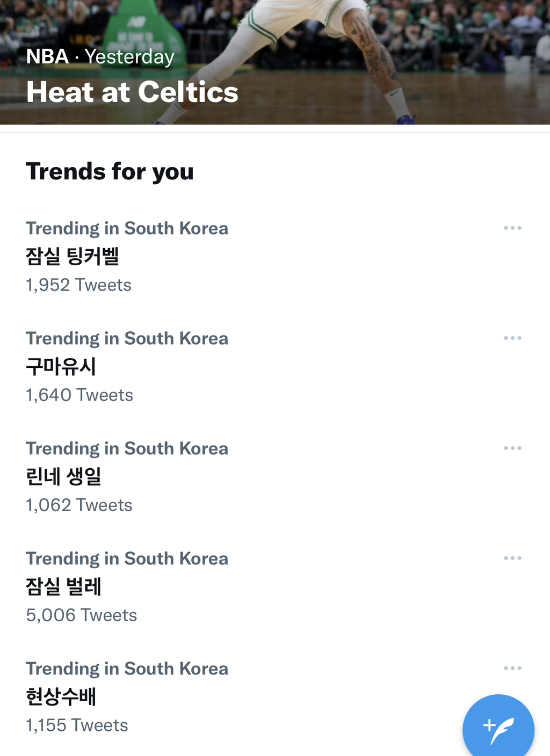
Task: Tap the 5,006 Tweets count
Action: [x=82, y=615]
